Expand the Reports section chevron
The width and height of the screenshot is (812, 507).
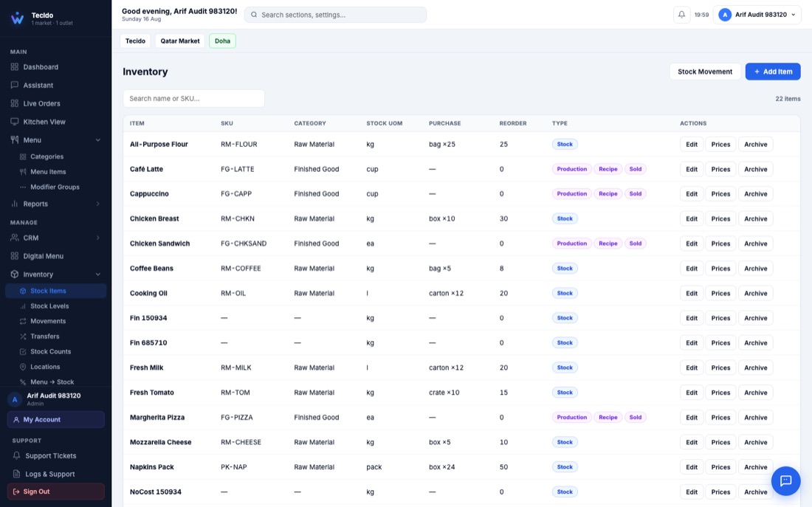98,204
